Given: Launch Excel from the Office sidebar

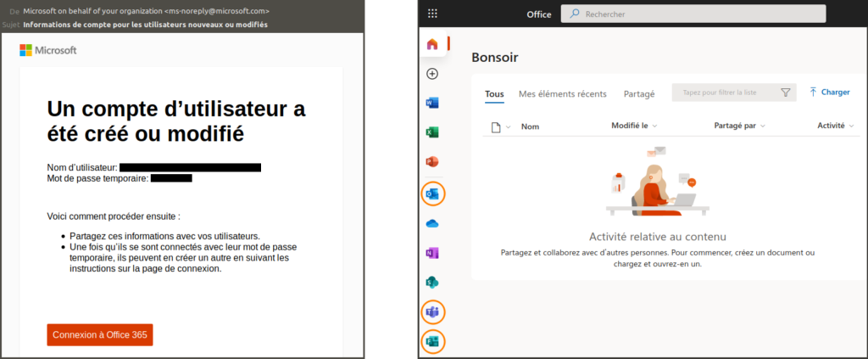Looking at the screenshot, I should 432,132.
